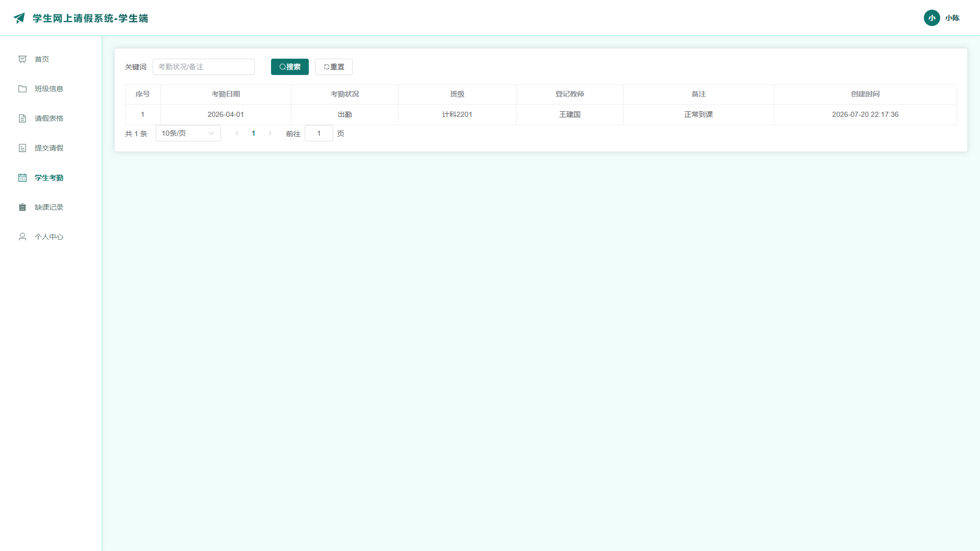The image size is (980, 551).
Task: Click the date cell 2026-04-01
Action: 226,114
